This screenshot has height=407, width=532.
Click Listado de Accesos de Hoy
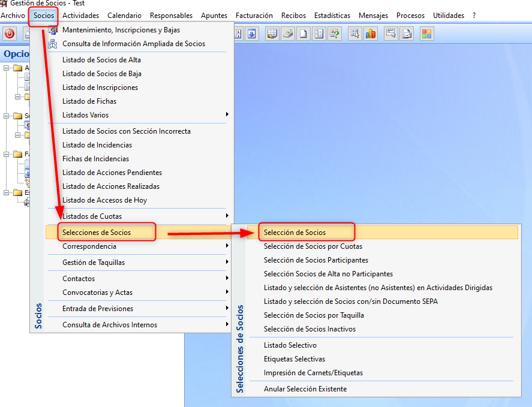(x=104, y=200)
